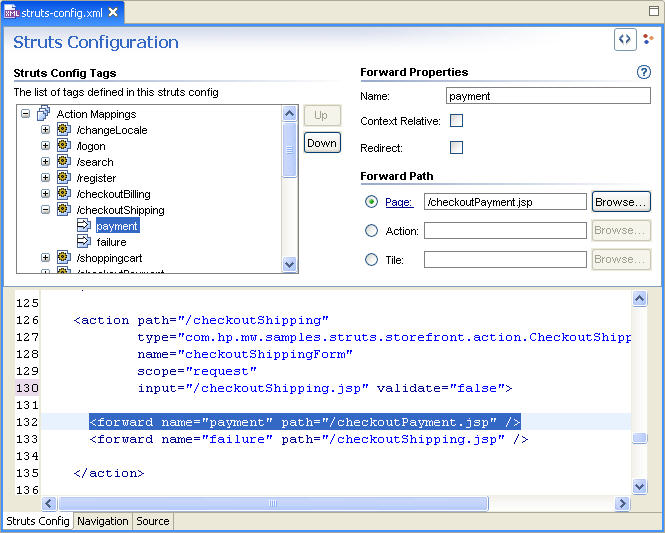Viewport: 665px width, 533px height.
Task: Expand the /register action node
Action: (x=45, y=178)
